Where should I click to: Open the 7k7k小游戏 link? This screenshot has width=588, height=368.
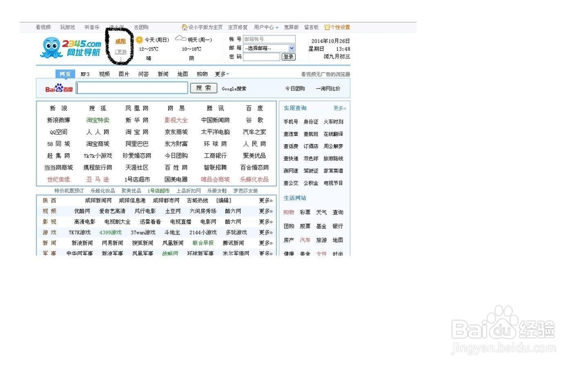pyautogui.click(x=98, y=155)
